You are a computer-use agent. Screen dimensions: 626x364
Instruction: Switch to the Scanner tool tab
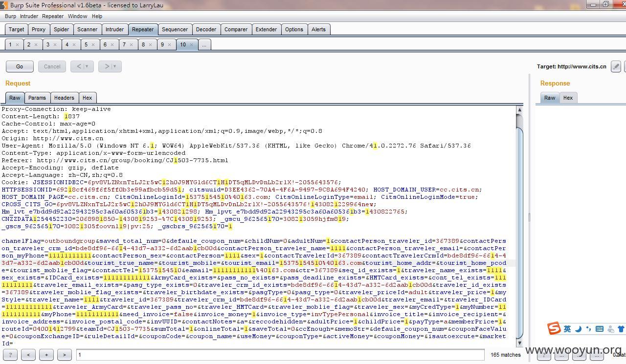88,29
